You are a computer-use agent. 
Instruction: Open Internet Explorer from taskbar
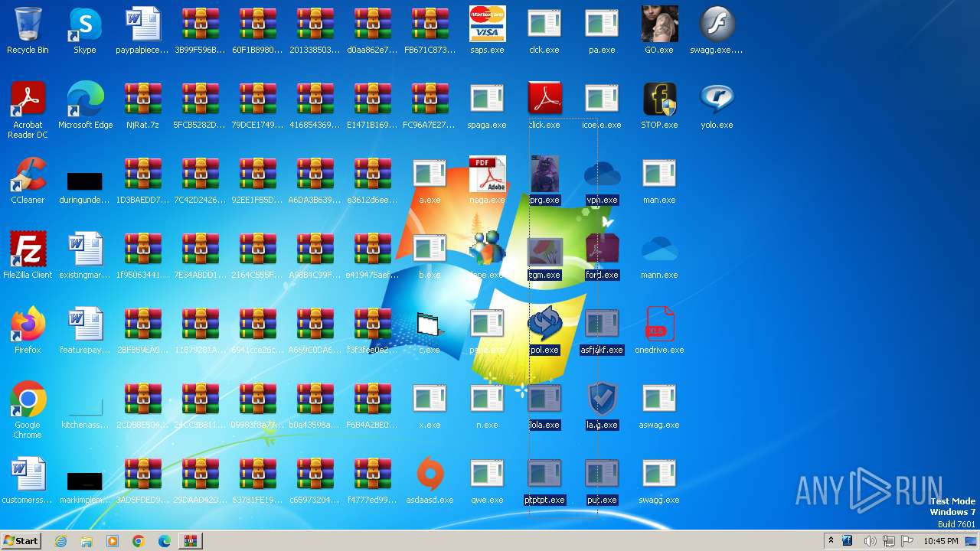(60, 541)
